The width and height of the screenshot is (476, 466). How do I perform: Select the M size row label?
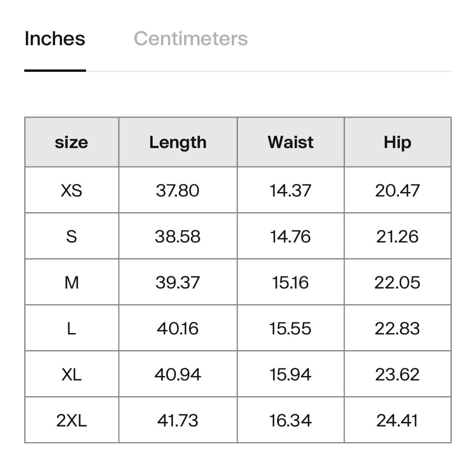point(71,282)
